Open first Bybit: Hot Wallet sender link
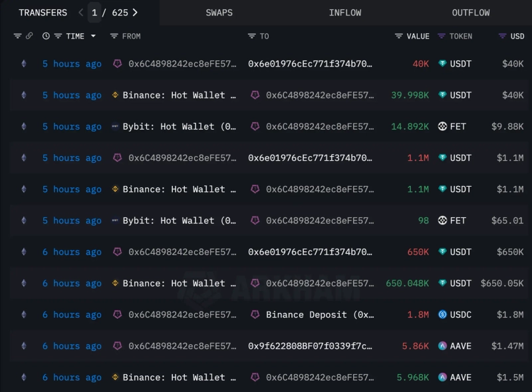Screen dimensions: 532x392 click(x=178, y=127)
